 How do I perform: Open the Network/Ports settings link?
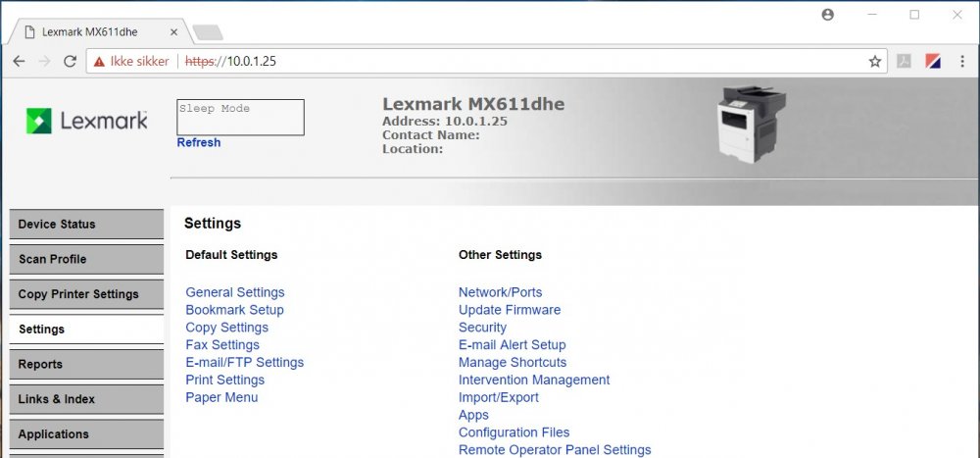500,292
